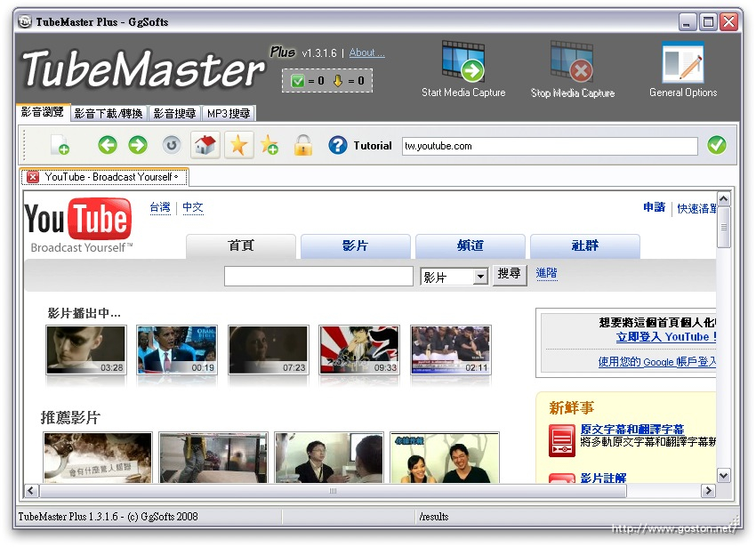This screenshot has width=756, height=547.
Task: Maximize the TubeMaster Plus window
Action: click(708, 21)
